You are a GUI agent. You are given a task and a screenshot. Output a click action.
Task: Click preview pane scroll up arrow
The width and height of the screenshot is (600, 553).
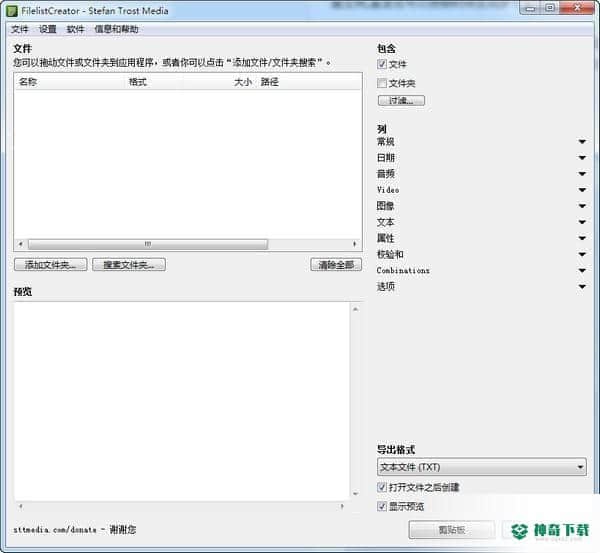(x=355, y=309)
